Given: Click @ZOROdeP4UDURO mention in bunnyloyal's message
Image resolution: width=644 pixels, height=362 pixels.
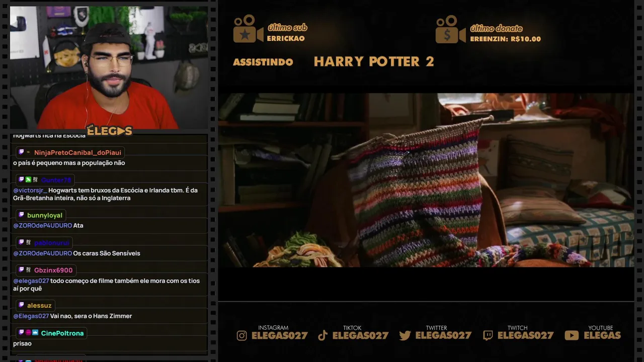Looking at the screenshot, I should tap(43, 226).
